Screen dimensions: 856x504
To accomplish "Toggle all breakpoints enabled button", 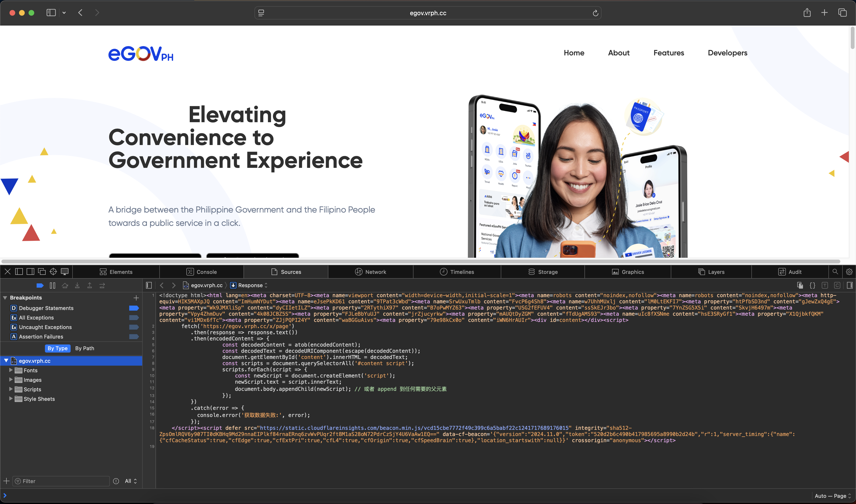I will click(x=40, y=286).
